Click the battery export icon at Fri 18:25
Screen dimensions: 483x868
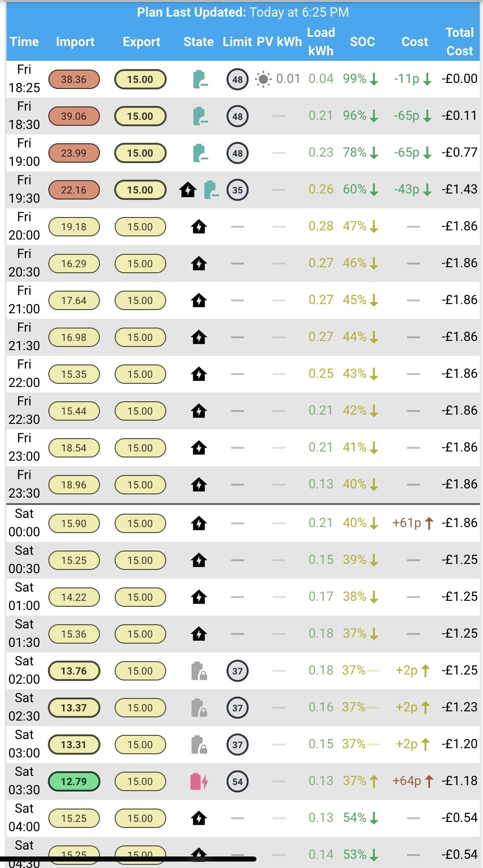[x=200, y=79]
